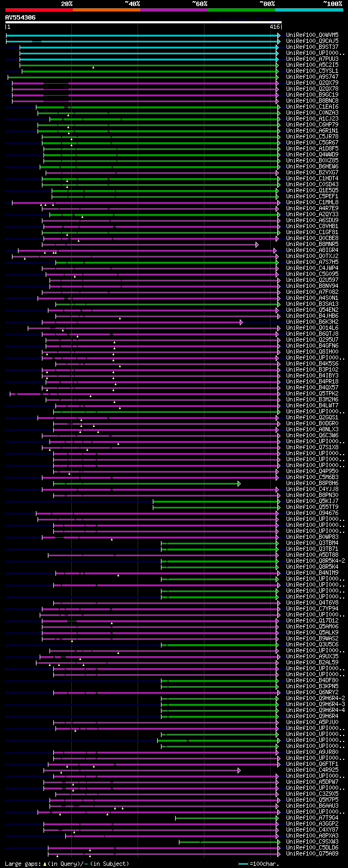Click the UniRef100_Q1E5Q5 label
This screenshot has height=868, width=348.
click(x=312, y=190)
